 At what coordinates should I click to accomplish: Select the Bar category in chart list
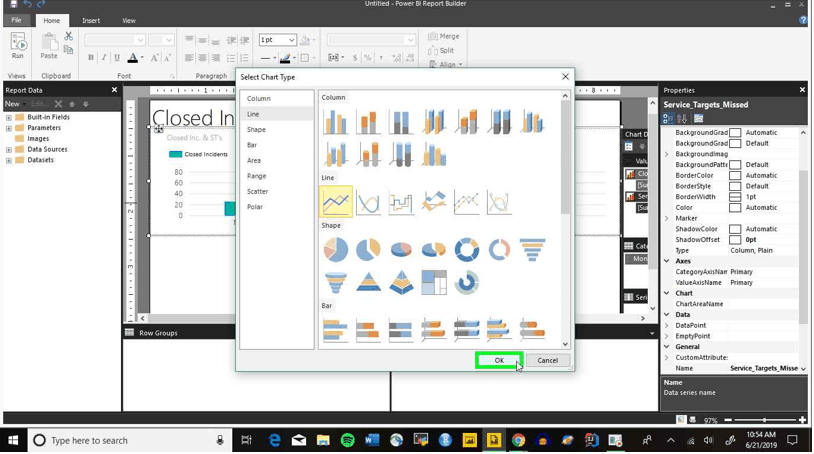tap(252, 145)
